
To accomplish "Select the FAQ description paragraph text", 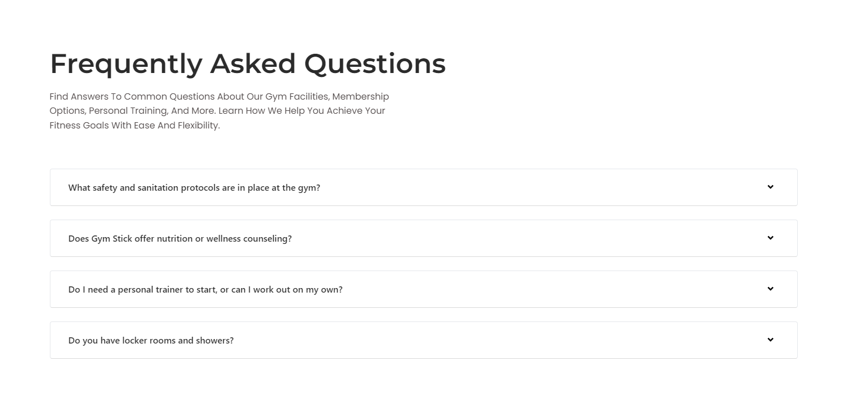I will point(219,110).
